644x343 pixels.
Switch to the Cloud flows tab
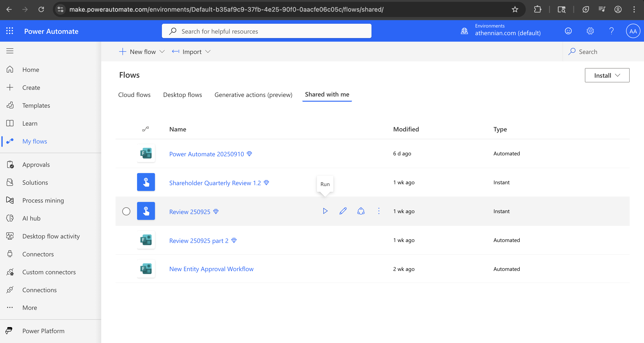[x=134, y=95]
